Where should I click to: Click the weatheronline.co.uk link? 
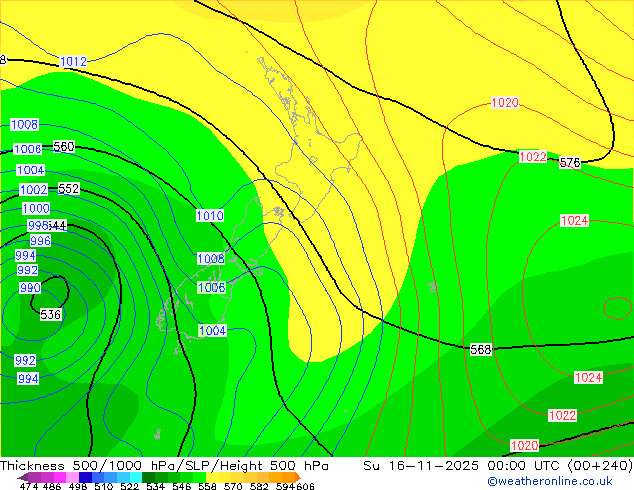pyautogui.click(x=549, y=481)
